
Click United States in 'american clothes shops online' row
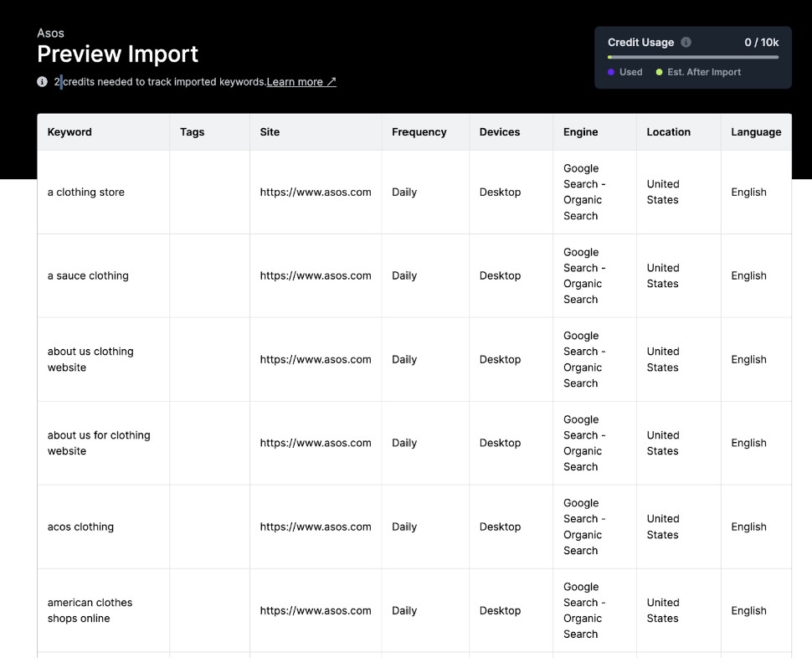[x=663, y=610]
